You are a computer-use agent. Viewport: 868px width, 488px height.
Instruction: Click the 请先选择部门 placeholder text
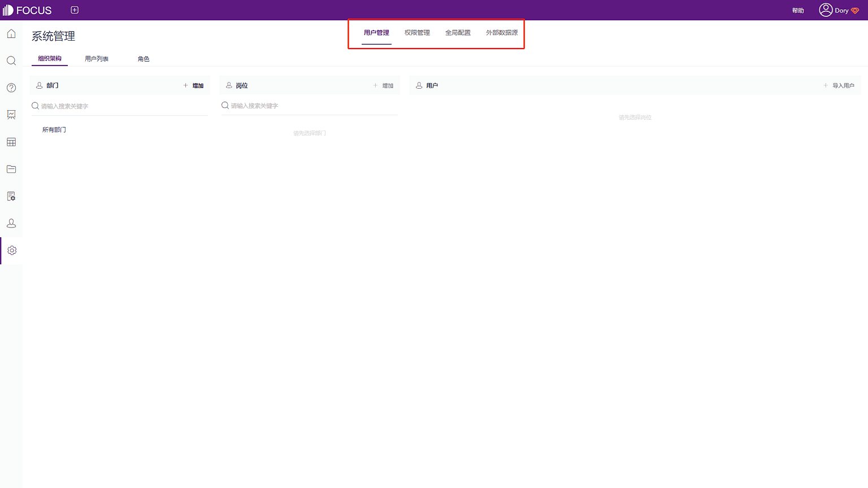310,133
